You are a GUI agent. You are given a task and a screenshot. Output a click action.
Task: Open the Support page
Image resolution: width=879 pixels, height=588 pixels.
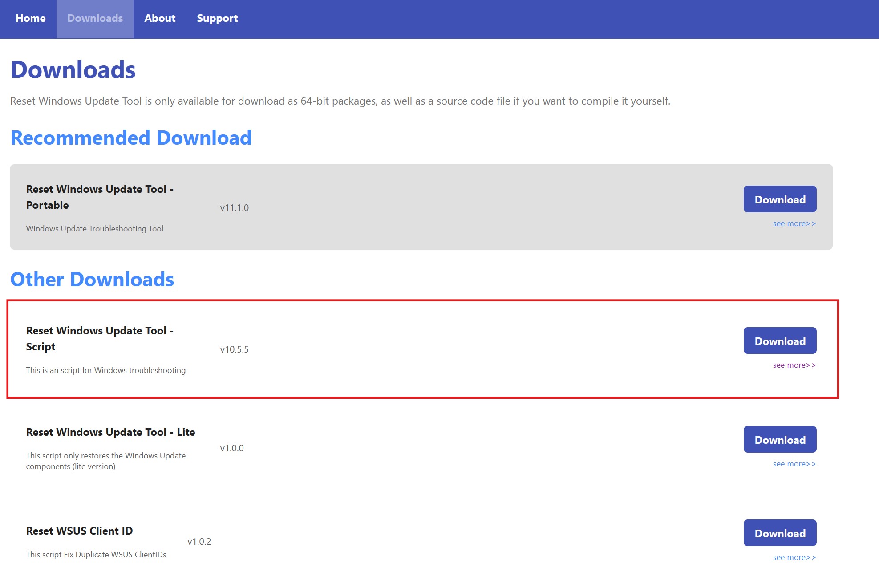pyautogui.click(x=217, y=18)
